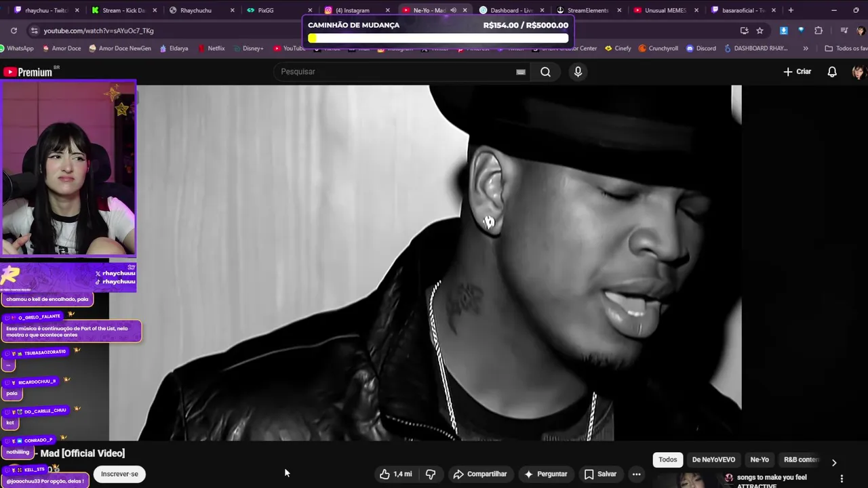Click the Mad [Official Video] title text
The height and width of the screenshot is (488, 868).
[83, 453]
